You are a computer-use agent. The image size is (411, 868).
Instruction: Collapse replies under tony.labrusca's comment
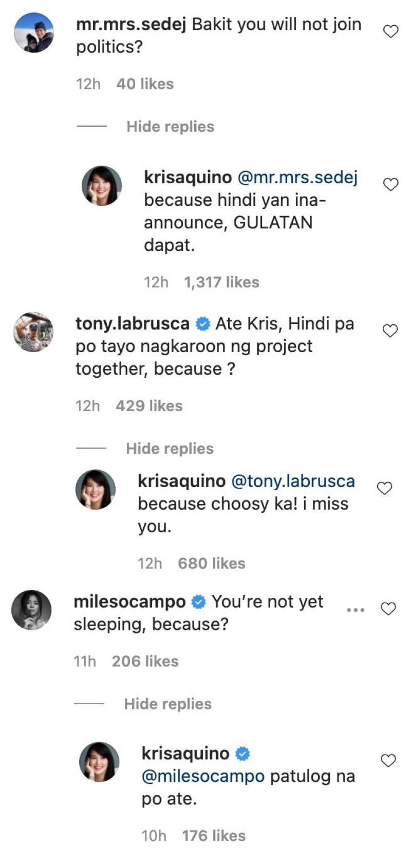(x=170, y=449)
